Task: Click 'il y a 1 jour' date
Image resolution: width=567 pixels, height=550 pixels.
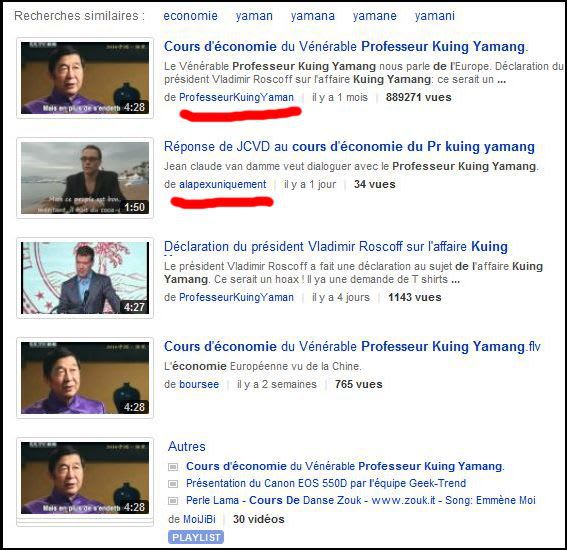Action: [310, 184]
